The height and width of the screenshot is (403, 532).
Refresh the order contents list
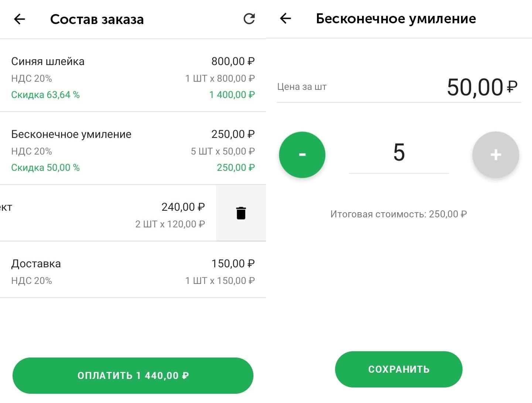coord(249,19)
